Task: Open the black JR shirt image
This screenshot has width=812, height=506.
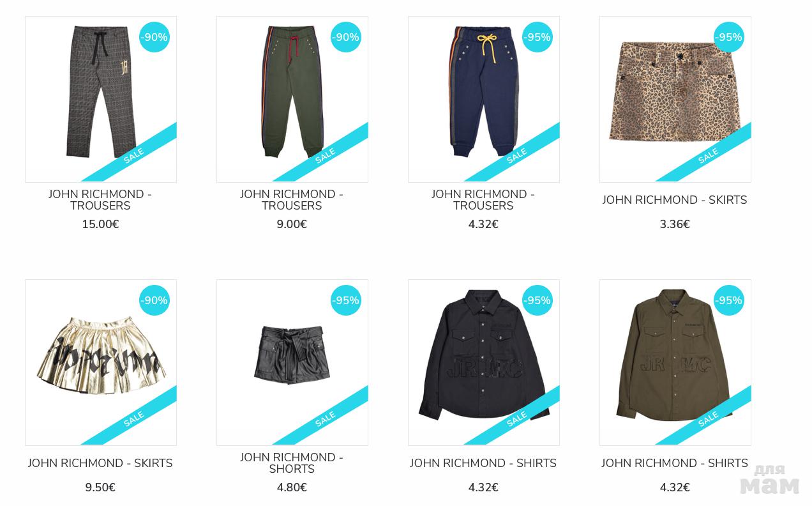Action: click(484, 362)
